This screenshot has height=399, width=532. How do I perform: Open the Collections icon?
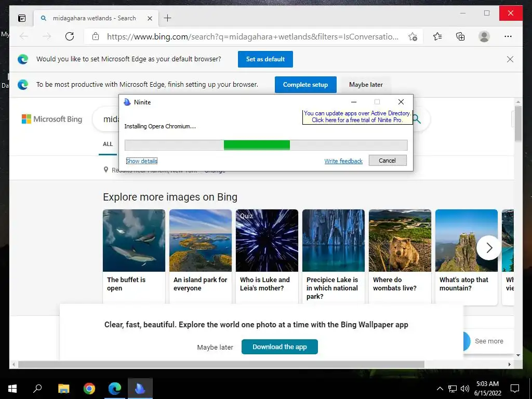[460, 36]
